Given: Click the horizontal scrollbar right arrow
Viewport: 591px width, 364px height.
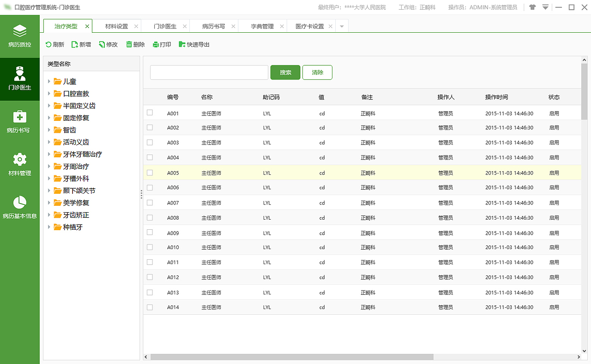Looking at the screenshot, I should [x=579, y=357].
